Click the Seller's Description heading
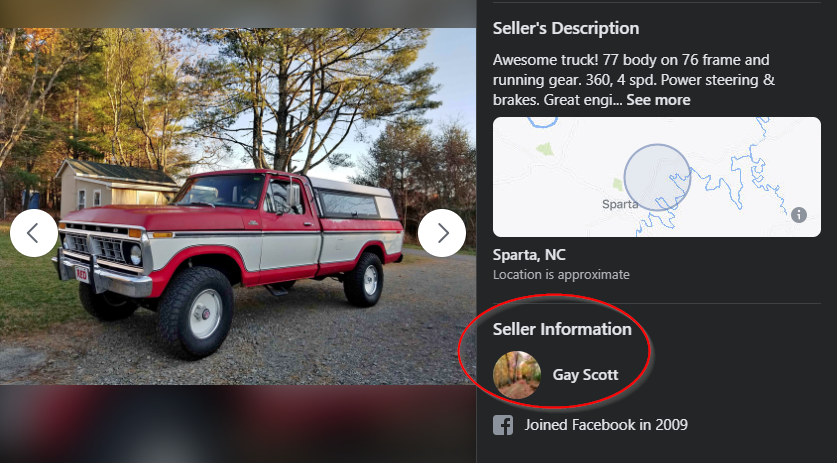Viewport: 837px width, 463px height. [x=566, y=29]
